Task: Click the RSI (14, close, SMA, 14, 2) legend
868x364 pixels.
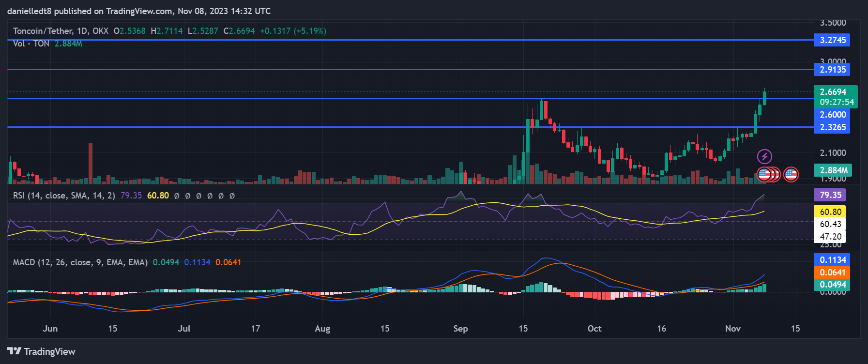Action: (x=64, y=196)
